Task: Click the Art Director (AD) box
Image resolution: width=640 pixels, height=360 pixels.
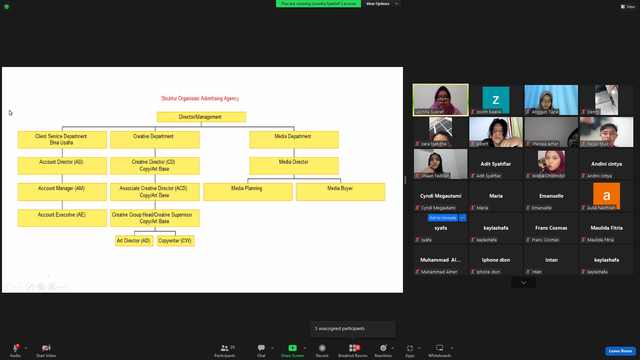Action: pos(134,241)
